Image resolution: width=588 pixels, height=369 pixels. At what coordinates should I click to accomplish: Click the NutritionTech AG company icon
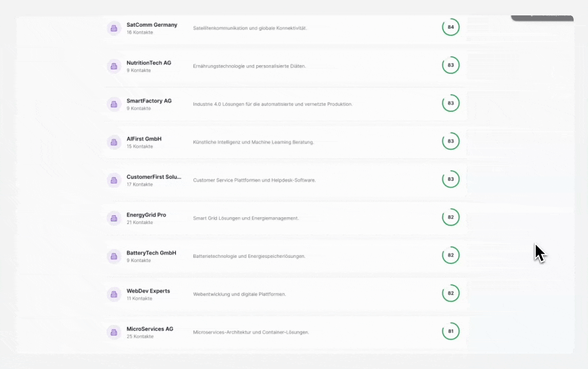[x=114, y=66]
